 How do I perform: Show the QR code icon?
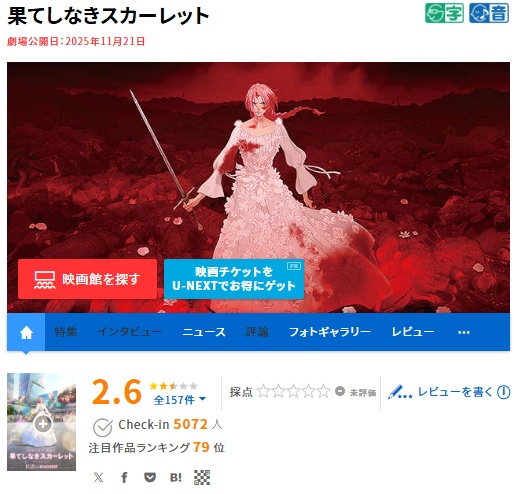click(202, 477)
